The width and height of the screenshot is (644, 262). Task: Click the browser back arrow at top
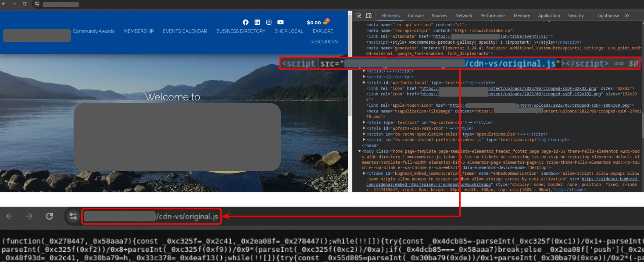point(4,4)
